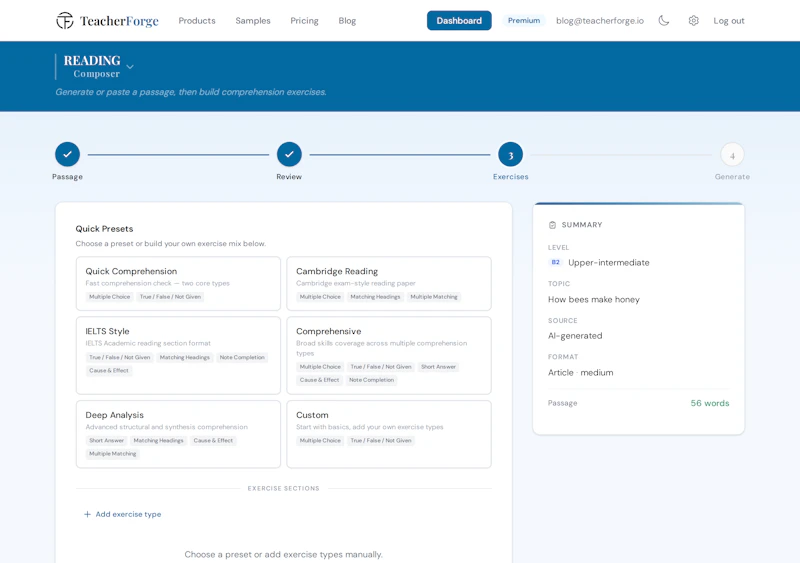
Task: Choose the Custom preset
Action: click(389, 434)
